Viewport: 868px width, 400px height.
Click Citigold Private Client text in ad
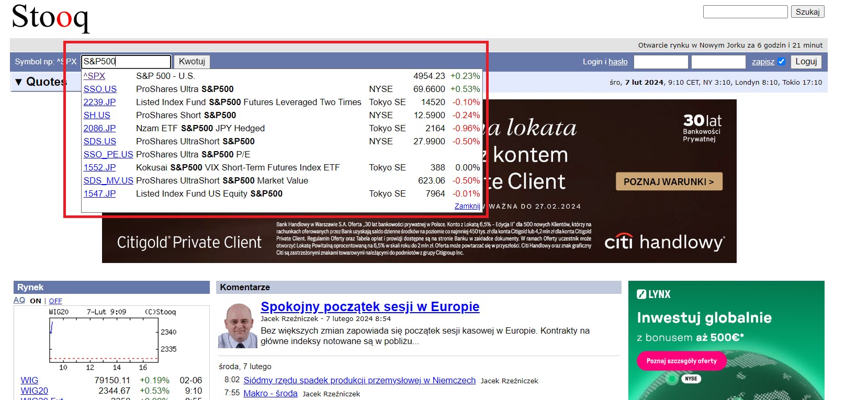point(189,243)
